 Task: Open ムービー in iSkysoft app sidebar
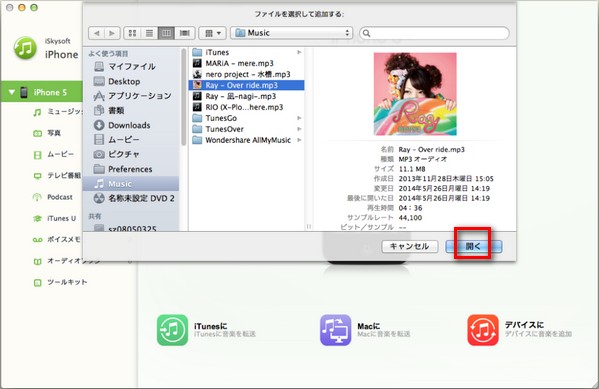[x=53, y=154]
